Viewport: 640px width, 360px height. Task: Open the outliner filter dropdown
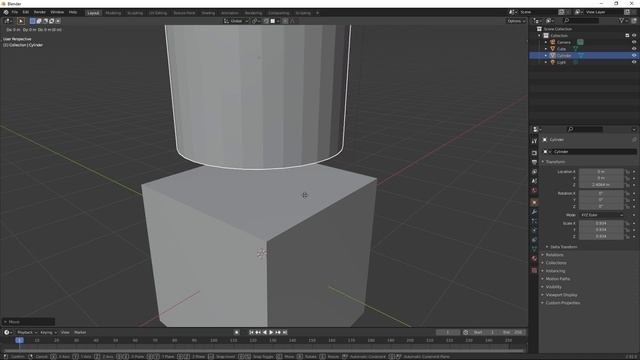click(x=622, y=20)
